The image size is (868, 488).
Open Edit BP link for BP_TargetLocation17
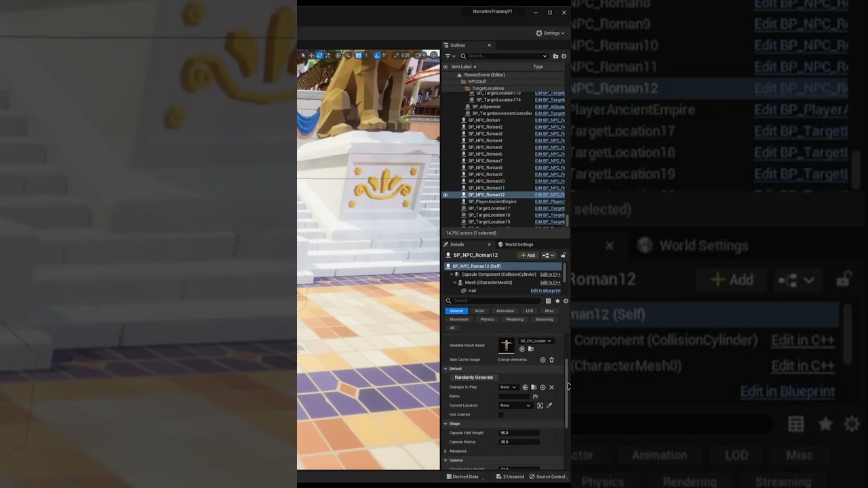coord(549,208)
